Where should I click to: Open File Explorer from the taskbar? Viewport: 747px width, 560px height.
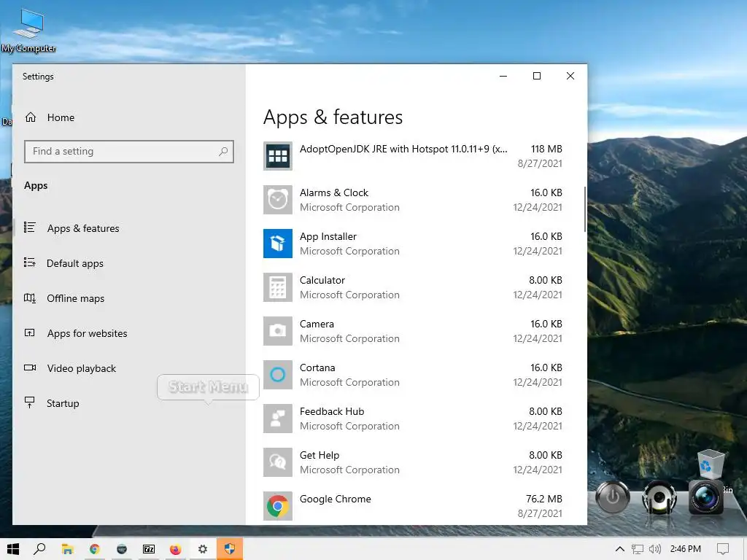coord(67,549)
